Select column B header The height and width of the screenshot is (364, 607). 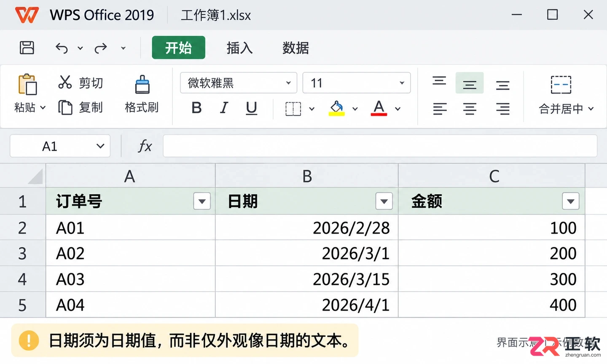307,176
